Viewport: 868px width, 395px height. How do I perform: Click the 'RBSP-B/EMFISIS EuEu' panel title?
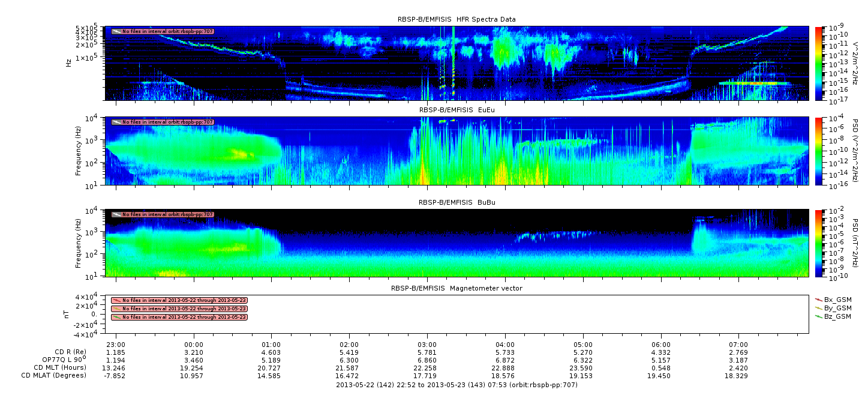[456, 110]
